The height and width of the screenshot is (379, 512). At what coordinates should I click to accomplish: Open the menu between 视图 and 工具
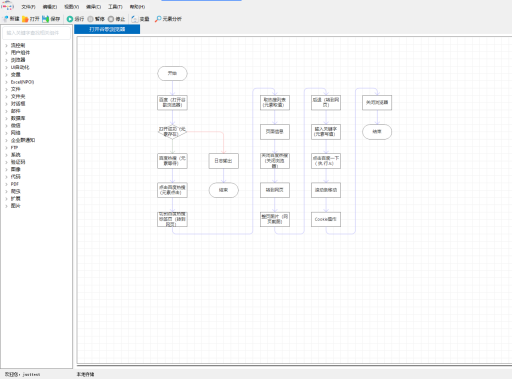click(x=93, y=7)
